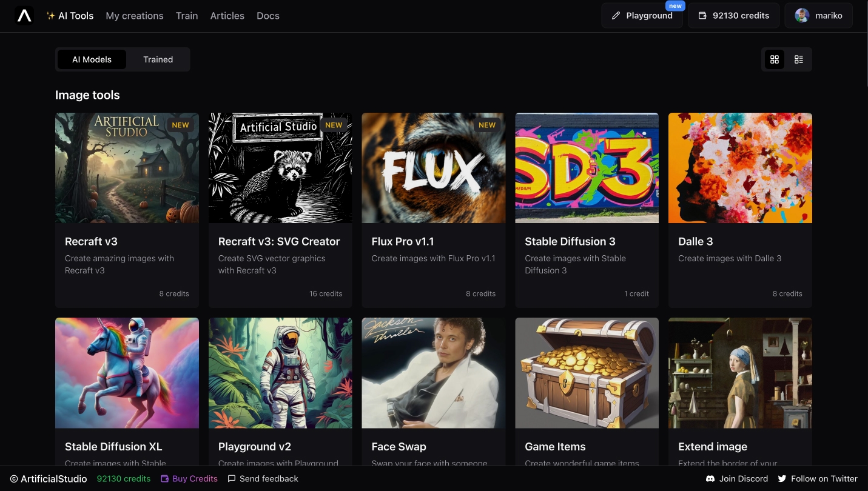The image size is (868, 491).
Task: Go to the Train menu item
Action: 187,16
